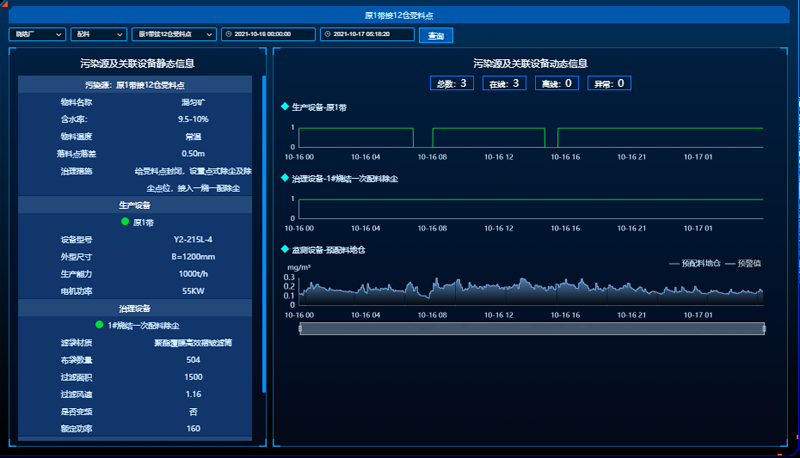
Task: Click the green status dot beside 原1带
Action: click(x=125, y=222)
